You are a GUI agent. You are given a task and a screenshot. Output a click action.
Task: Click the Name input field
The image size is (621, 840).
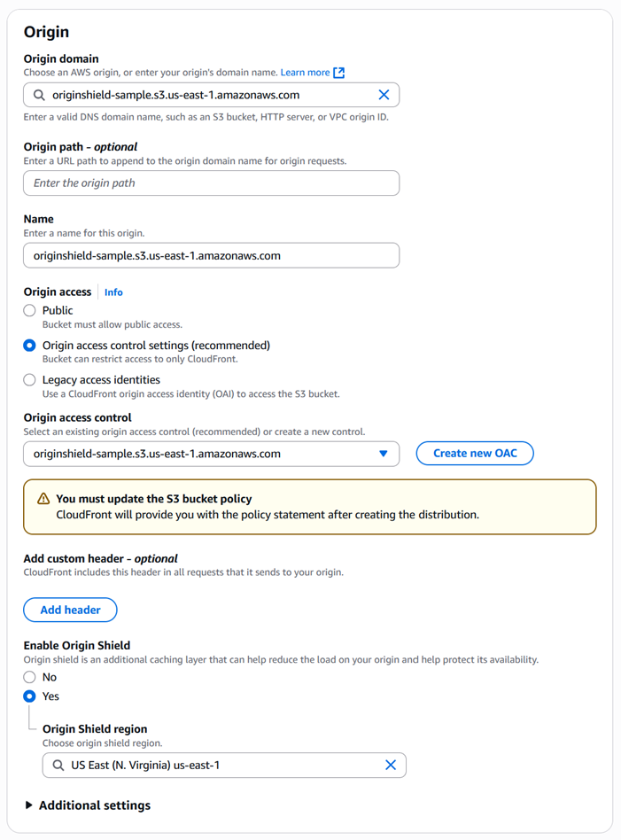click(213, 254)
